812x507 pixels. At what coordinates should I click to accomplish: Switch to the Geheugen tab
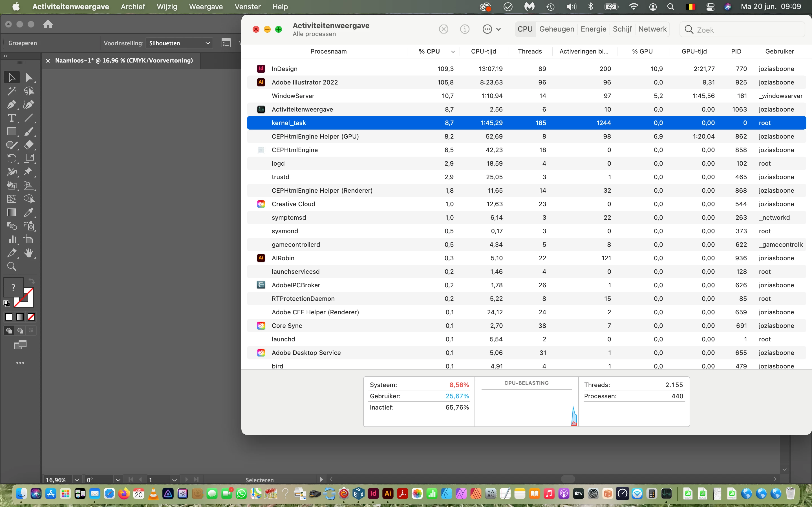(556, 29)
